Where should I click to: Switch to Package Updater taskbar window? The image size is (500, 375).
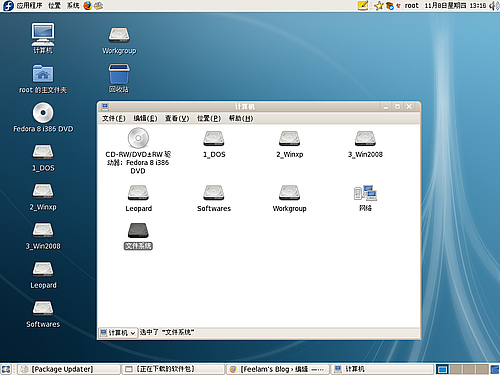point(69,369)
